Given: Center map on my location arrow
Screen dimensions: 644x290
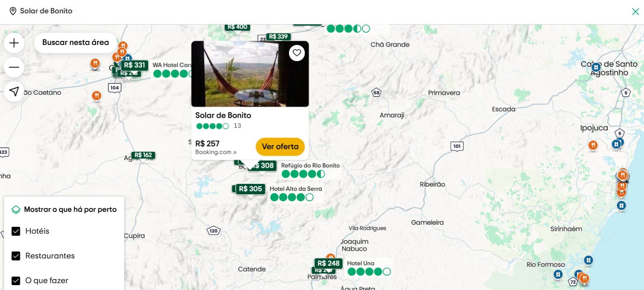Looking at the screenshot, I should tap(14, 92).
